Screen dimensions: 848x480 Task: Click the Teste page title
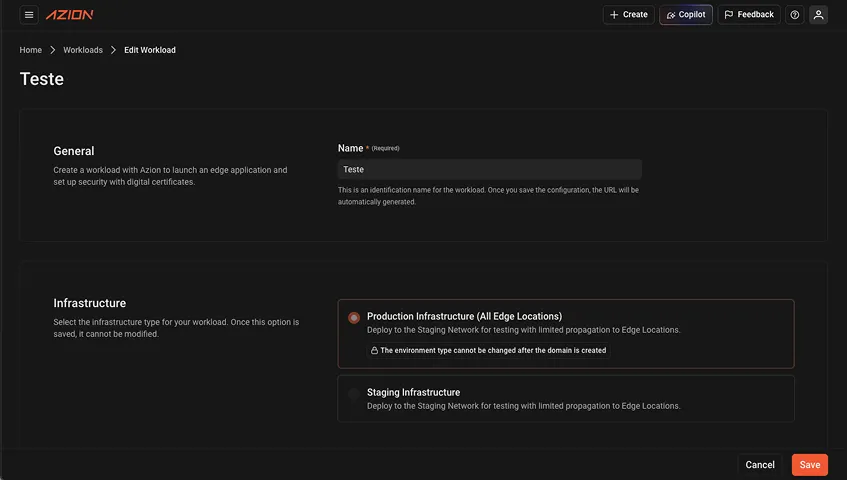pos(42,79)
